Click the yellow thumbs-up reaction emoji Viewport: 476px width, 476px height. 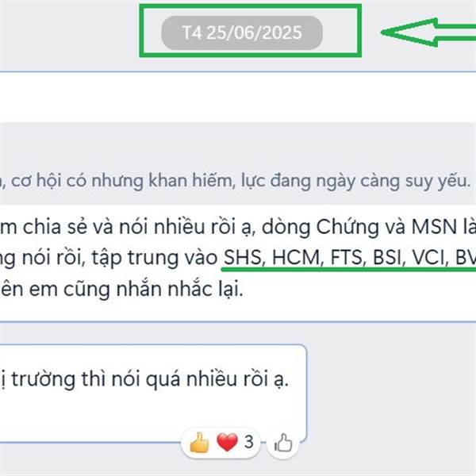199,442
